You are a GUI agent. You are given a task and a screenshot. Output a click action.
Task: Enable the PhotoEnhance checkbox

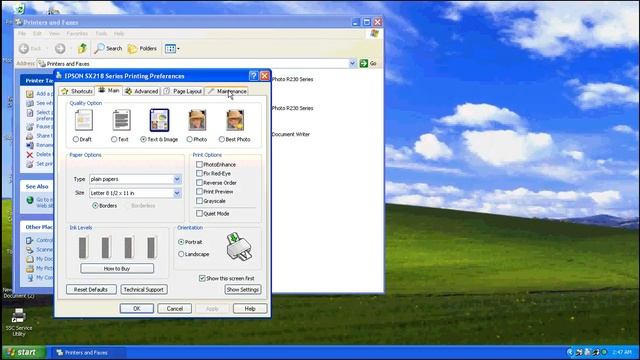click(199, 164)
